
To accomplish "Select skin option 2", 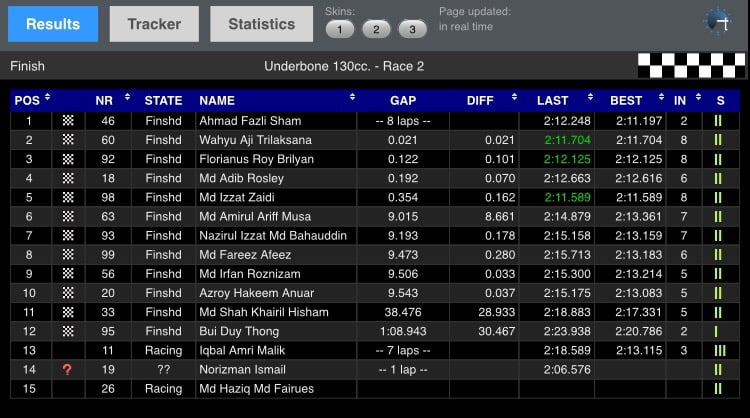I will (376, 29).
